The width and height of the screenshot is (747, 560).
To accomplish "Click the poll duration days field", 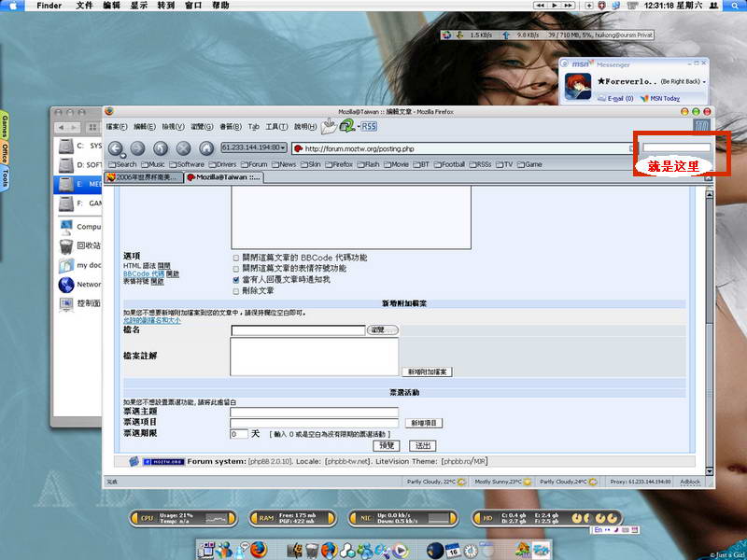I will pyautogui.click(x=239, y=434).
